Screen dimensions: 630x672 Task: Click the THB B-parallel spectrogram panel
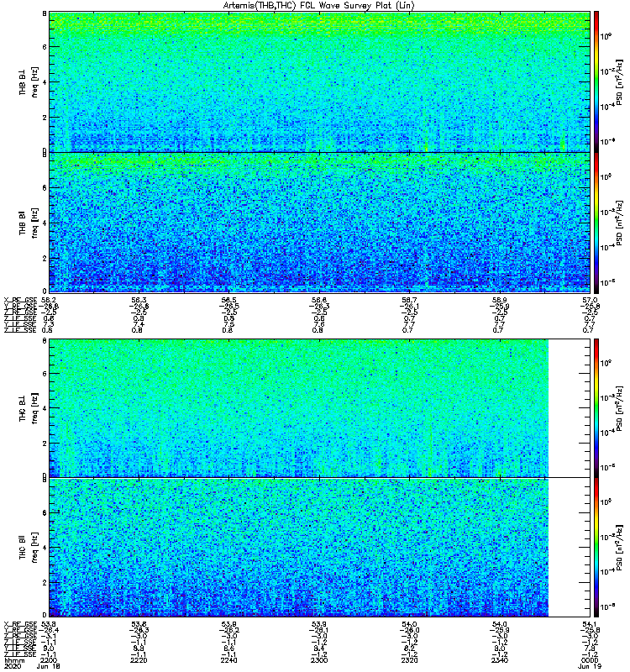pos(319,223)
